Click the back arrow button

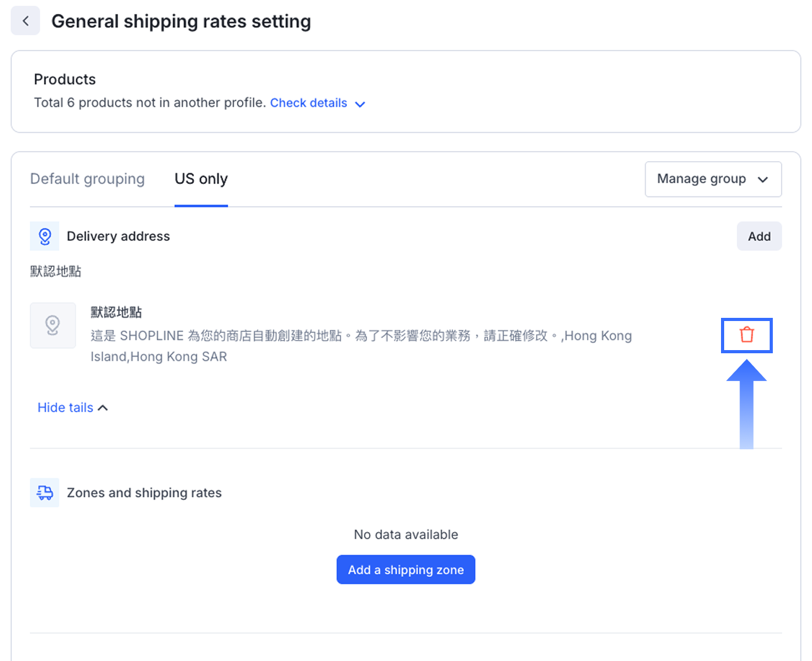click(x=25, y=21)
